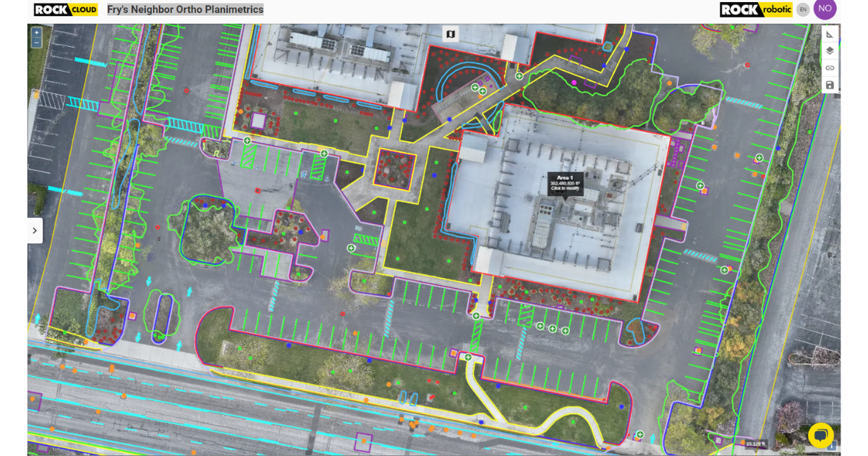Zoom out with the minus button
Screen dimensions: 868x456
coord(36,42)
